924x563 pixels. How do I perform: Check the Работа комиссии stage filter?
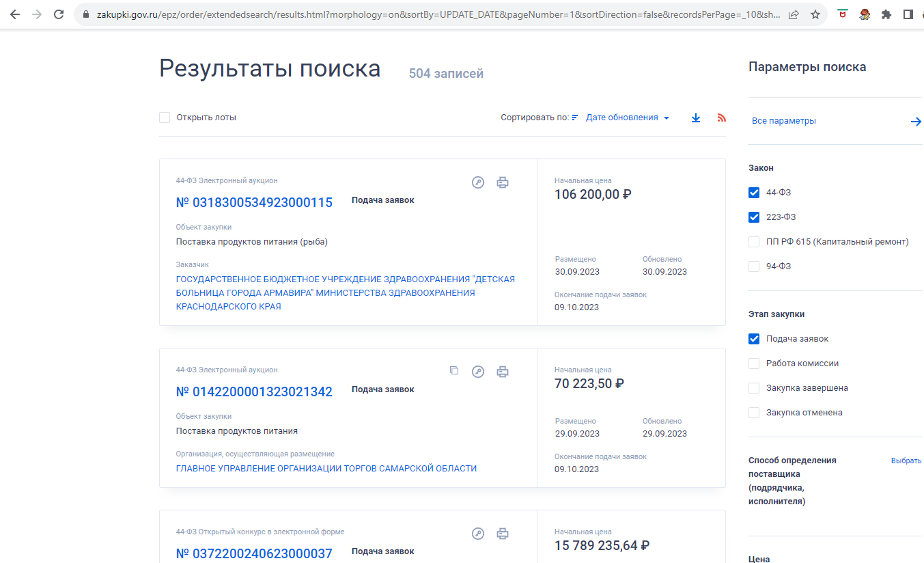754,363
